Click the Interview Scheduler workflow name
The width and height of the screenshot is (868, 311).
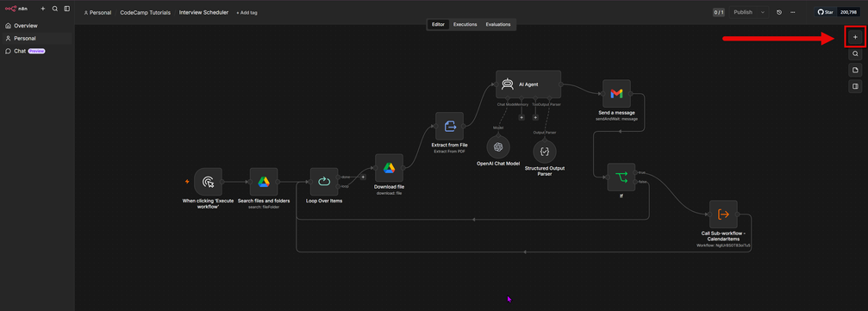(203, 12)
